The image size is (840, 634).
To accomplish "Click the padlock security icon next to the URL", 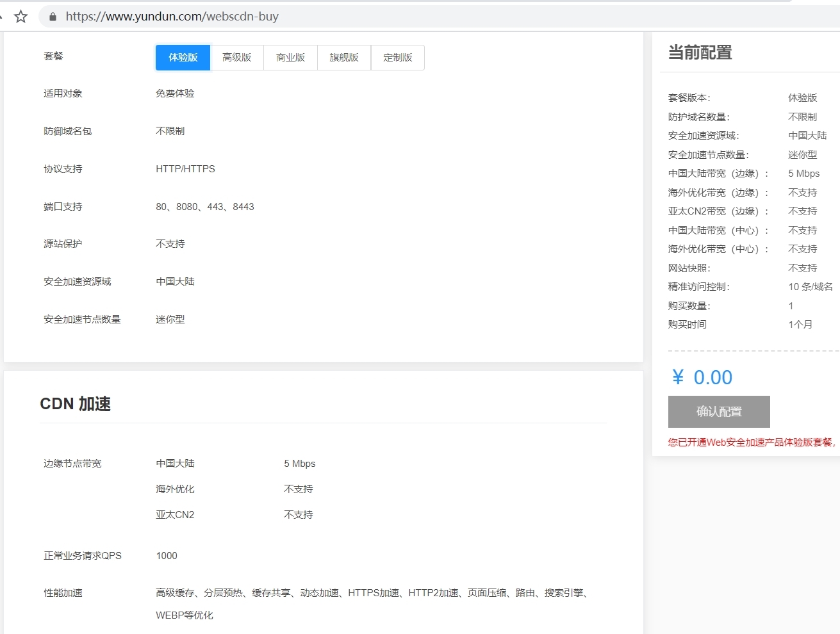I will [x=52, y=17].
